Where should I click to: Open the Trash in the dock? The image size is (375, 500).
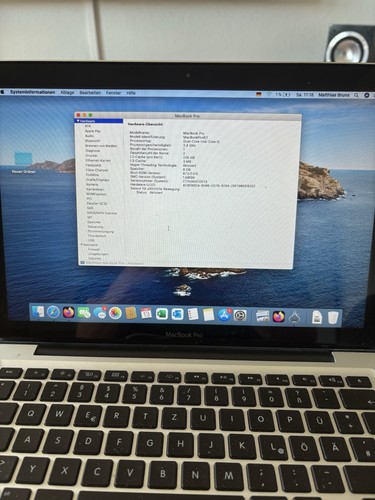click(333, 318)
